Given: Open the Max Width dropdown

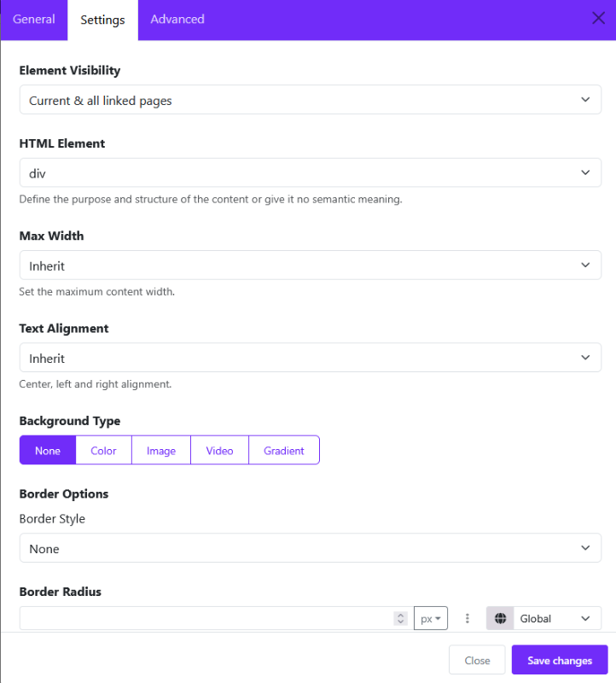Looking at the screenshot, I should pos(310,266).
